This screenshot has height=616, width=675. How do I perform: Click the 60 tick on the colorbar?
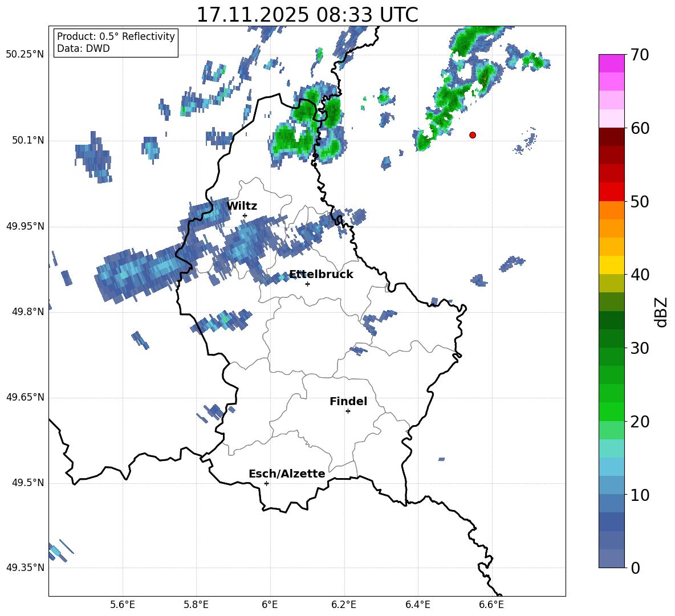pos(640,128)
